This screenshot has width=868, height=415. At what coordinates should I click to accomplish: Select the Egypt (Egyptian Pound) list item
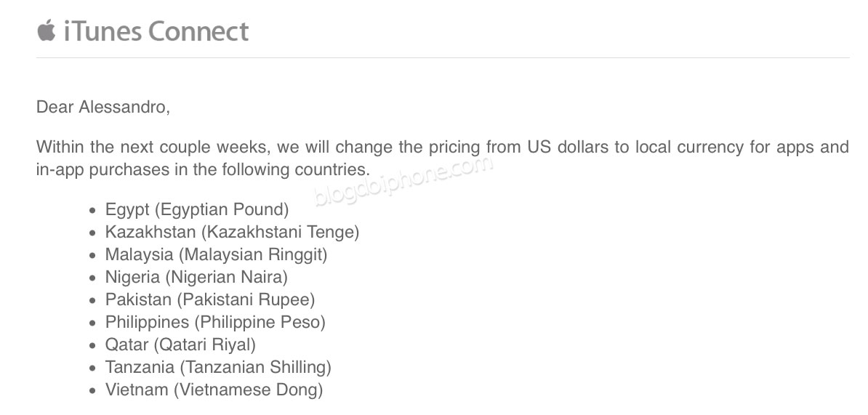point(197,210)
